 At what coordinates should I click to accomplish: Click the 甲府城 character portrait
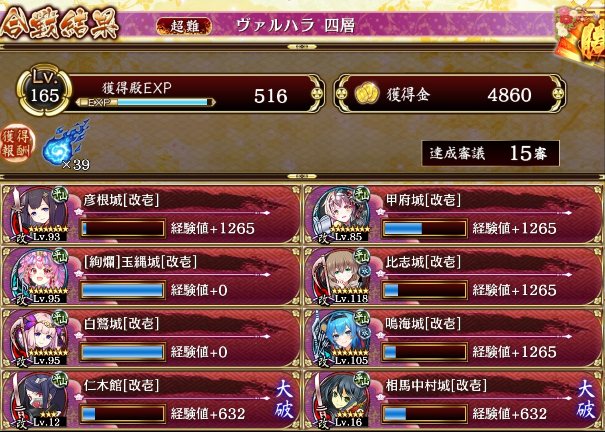[x=340, y=214]
